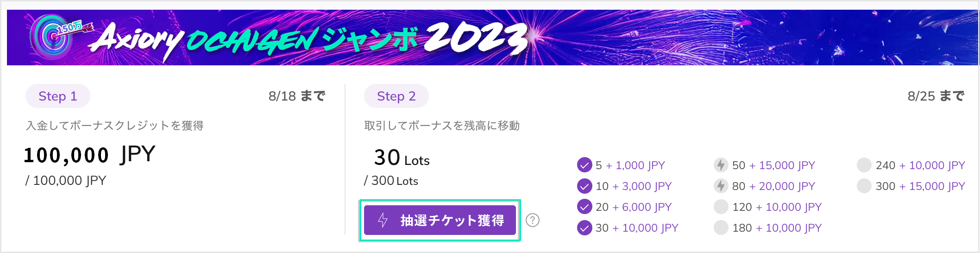Click the + 20,000 JPY reward text

[x=782, y=186]
